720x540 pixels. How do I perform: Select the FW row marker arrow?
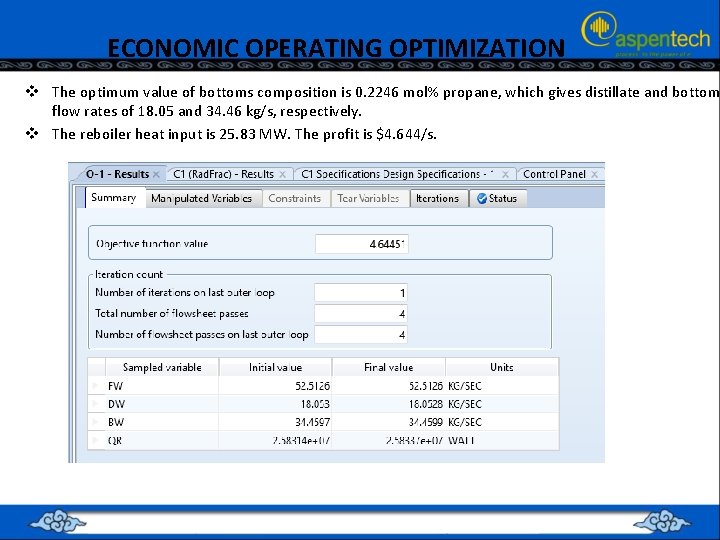point(96,386)
